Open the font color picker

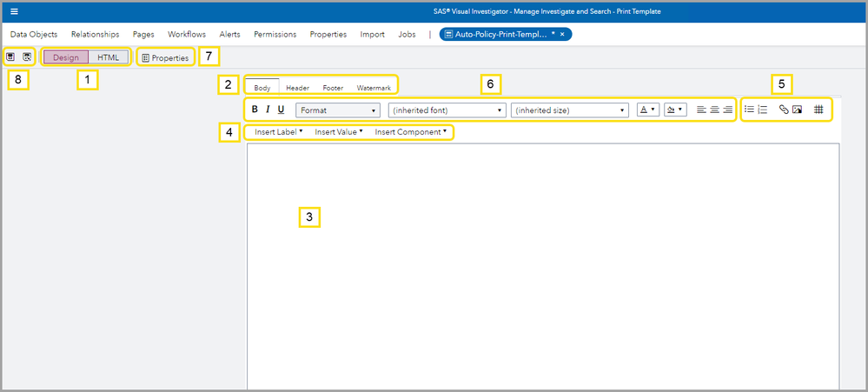click(x=648, y=110)
